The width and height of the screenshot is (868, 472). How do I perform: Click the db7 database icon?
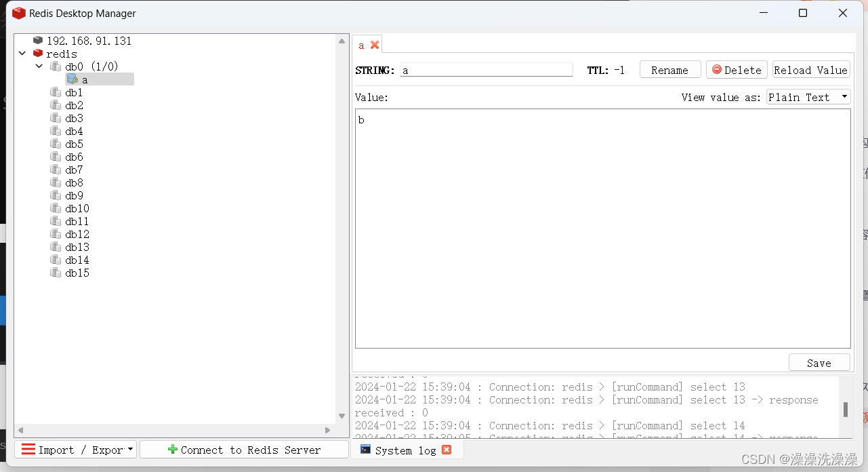click(x=56, y=170)
